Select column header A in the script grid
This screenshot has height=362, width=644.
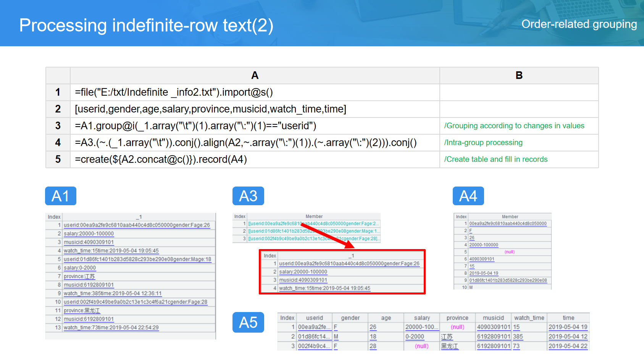click(x=255, y=76)
